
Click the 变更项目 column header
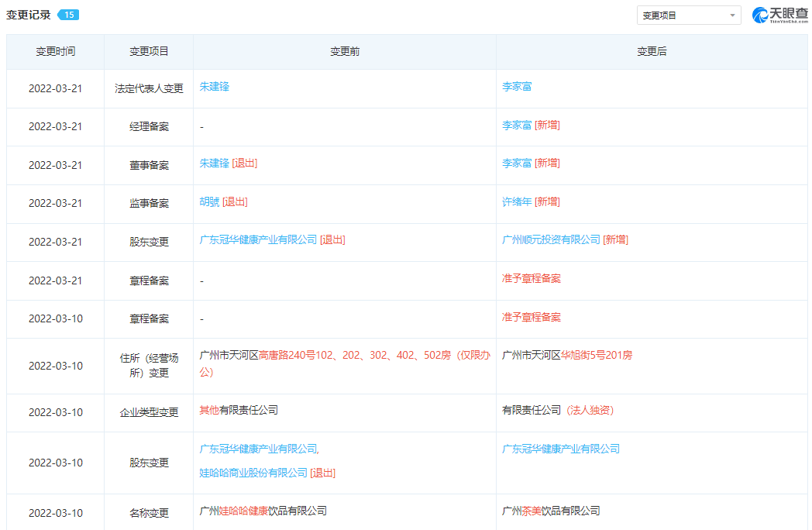(149, 51)
